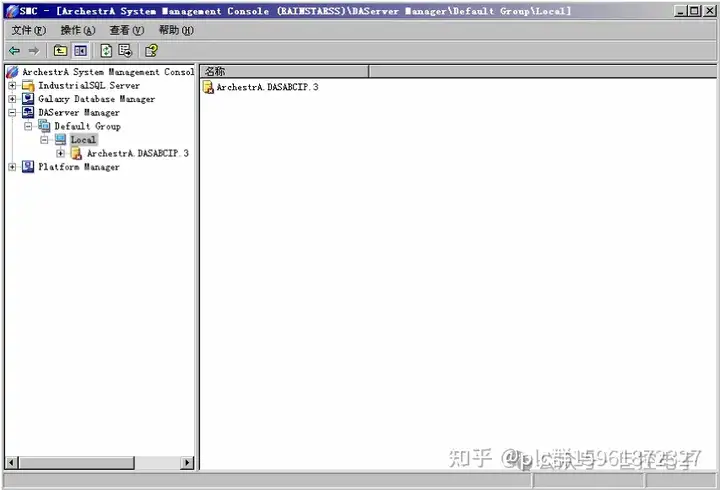
Task: Collapse the Default Group node
Action: tap(28, 126)
